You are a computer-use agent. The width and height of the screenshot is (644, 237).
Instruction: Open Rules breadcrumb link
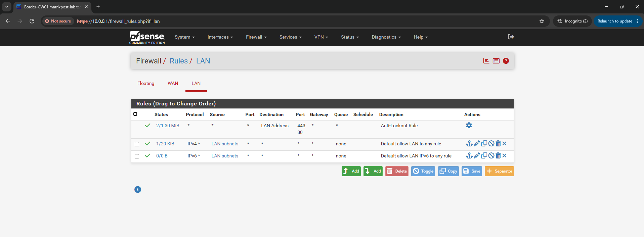click(x=179, y=61)
